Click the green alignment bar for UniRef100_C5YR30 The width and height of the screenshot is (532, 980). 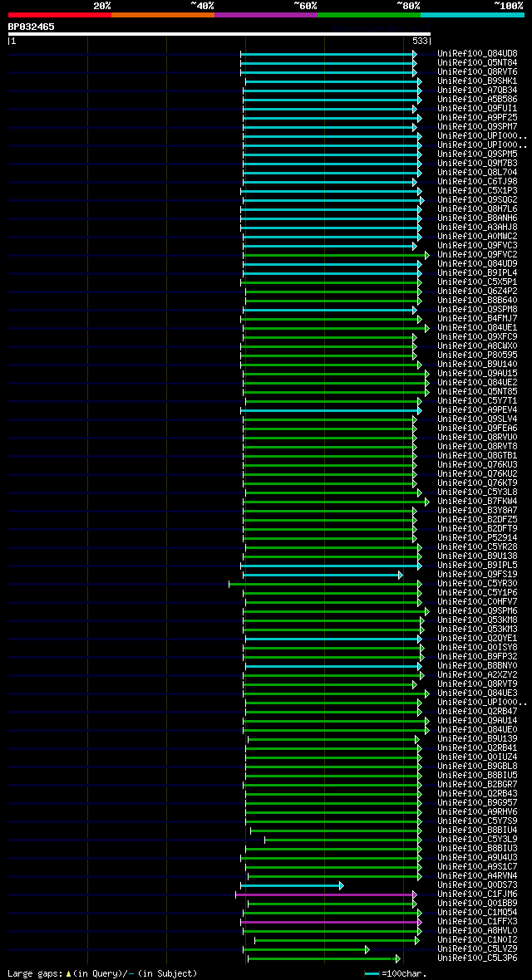326,583
